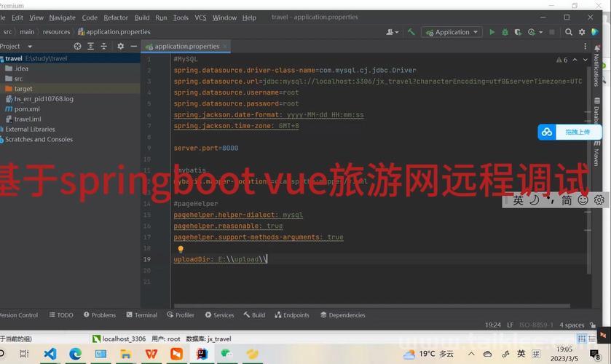Open the Maven side panel

(596, 153)
